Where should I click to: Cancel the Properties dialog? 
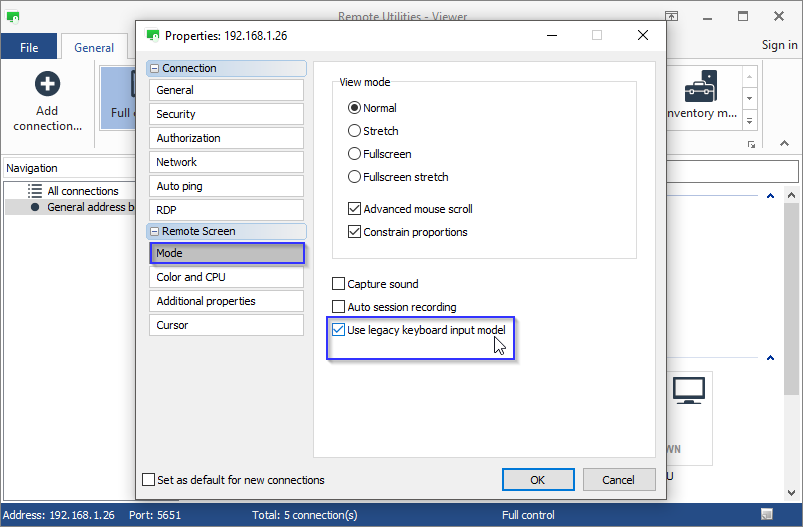(619, 480)
